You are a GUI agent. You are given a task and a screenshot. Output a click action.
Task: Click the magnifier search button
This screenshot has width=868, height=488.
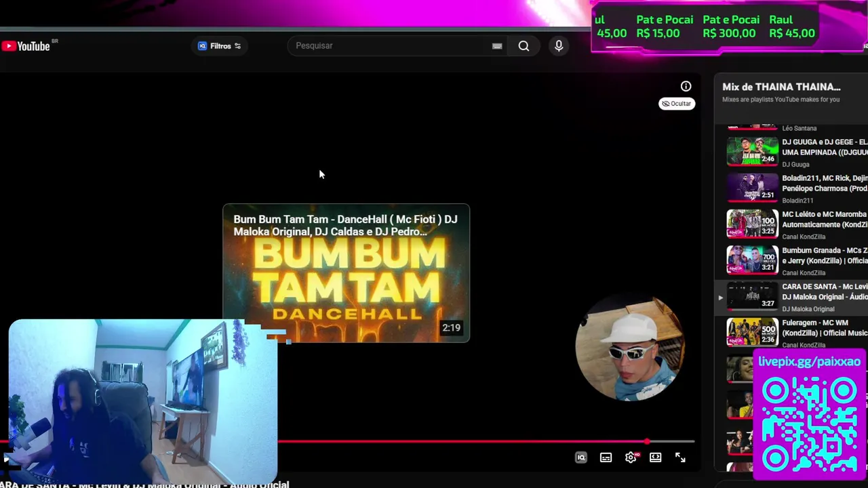524,46
